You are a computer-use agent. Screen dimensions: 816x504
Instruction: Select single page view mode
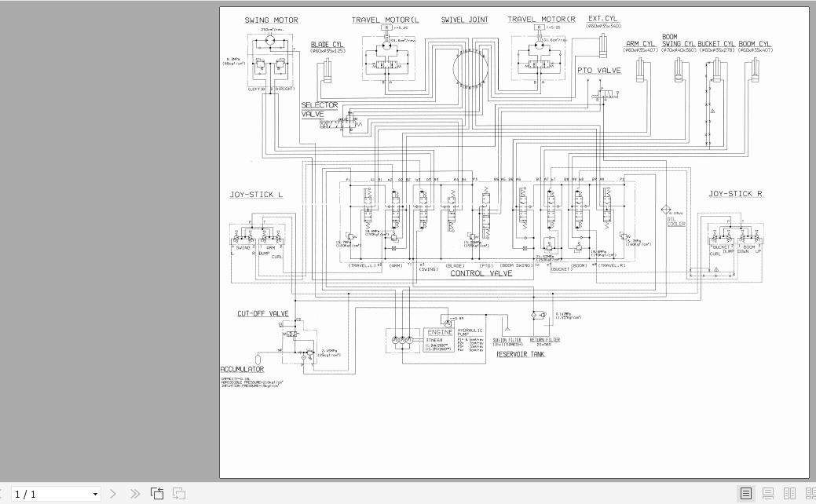(746, 493)
